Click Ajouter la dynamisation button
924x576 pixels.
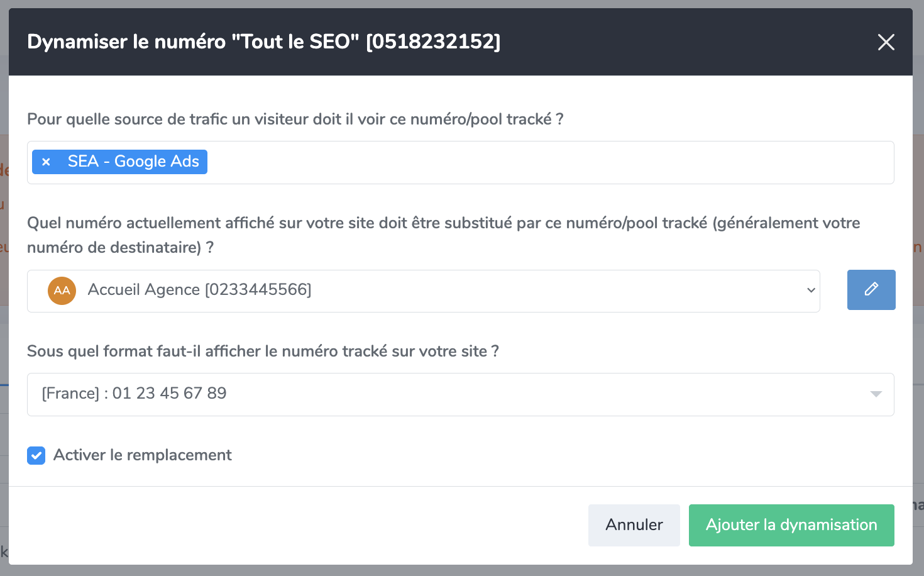click(x=791, y=525)
